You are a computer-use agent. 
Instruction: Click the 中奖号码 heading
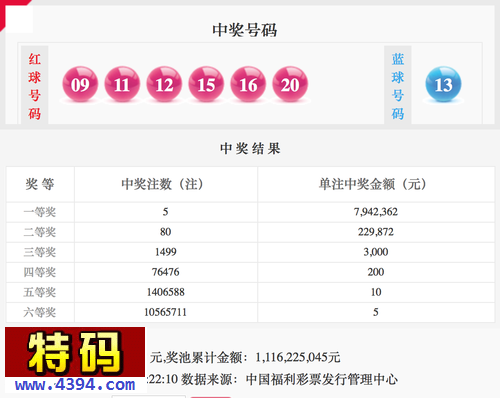[245, 30]
